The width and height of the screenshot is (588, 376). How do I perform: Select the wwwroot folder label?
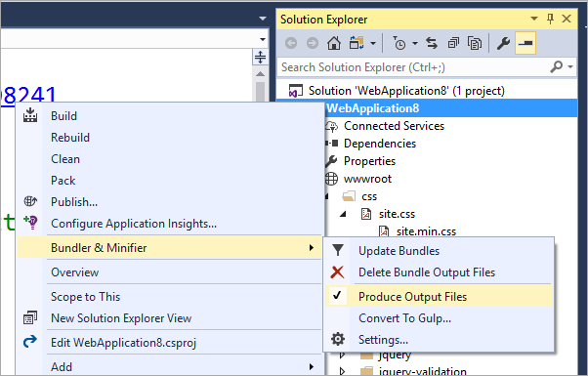[367, 179]
